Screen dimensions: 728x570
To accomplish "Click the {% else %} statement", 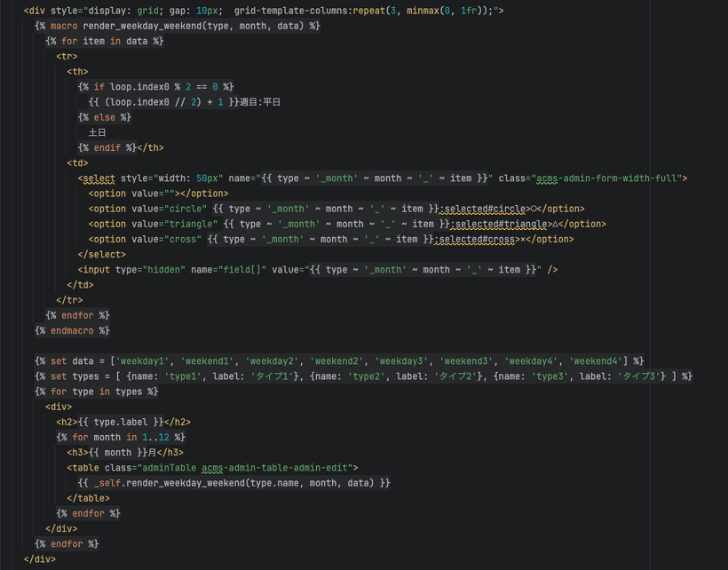I will click(x=104, y=117).
